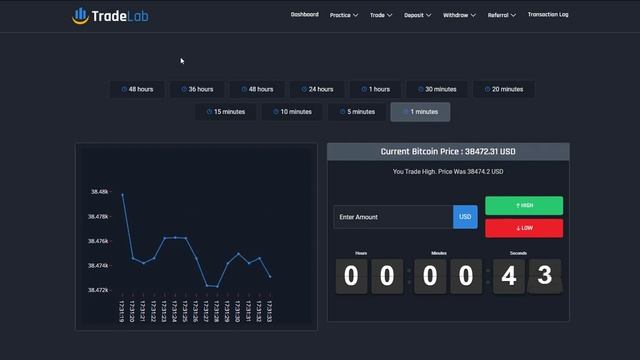Viewport: 640px width, 360px height.
Task: Expand the Referral dropdown menu
Action: coord(502,15)
